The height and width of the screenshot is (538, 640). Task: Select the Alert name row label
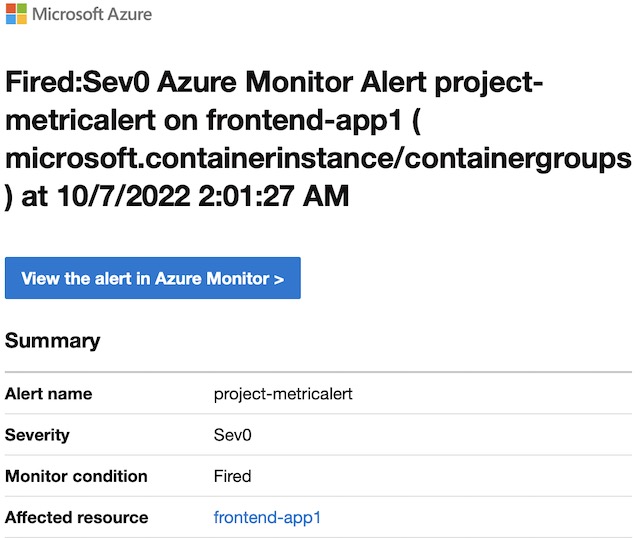coord(49,393)
